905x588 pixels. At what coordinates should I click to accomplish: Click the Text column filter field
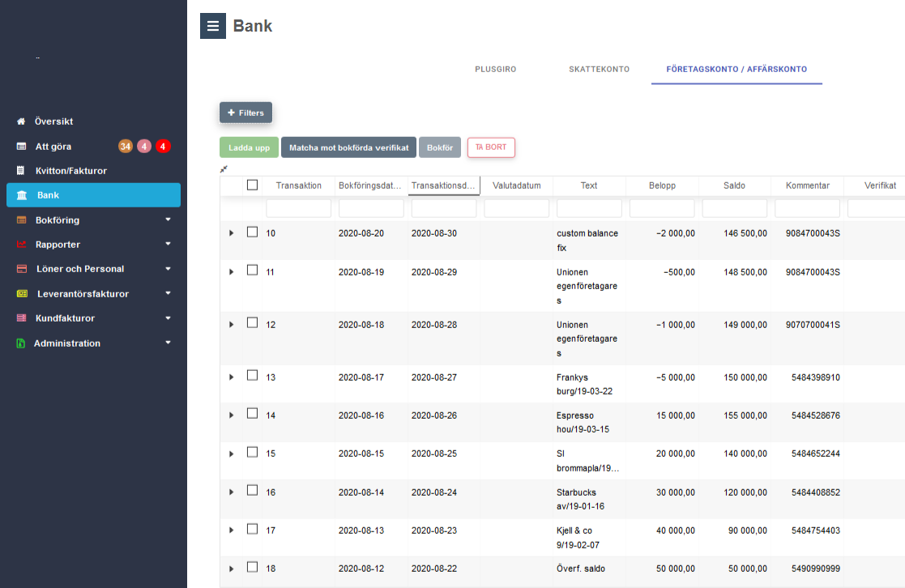(x=589, y=208)
